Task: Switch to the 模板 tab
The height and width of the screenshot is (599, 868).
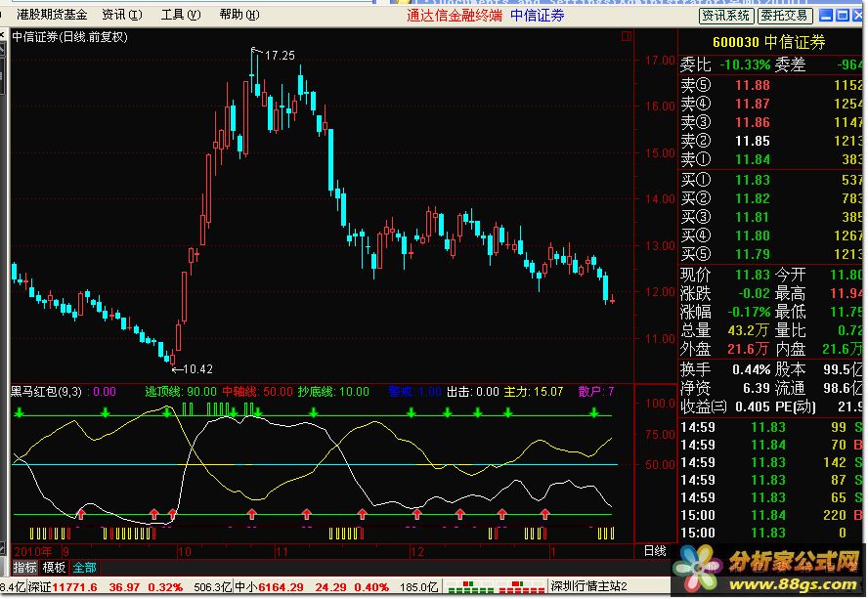Action: [x=55, y=568]
